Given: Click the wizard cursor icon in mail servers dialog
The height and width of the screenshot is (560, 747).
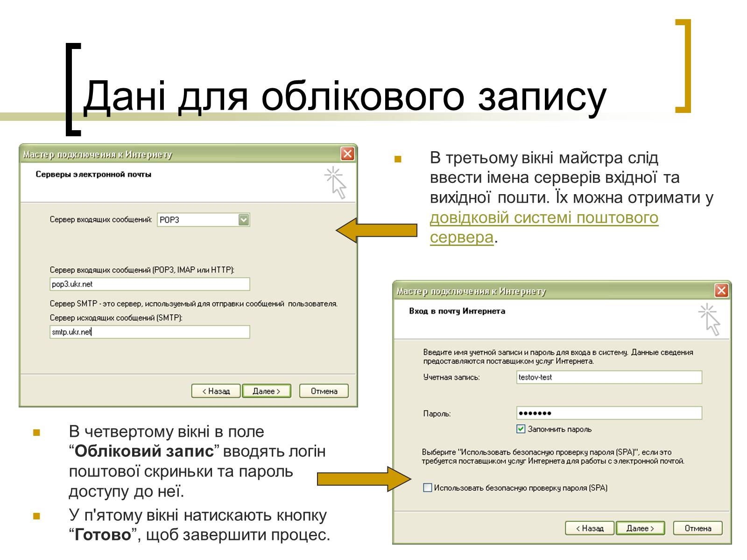Looking at the screenshot, I should 336,182.
